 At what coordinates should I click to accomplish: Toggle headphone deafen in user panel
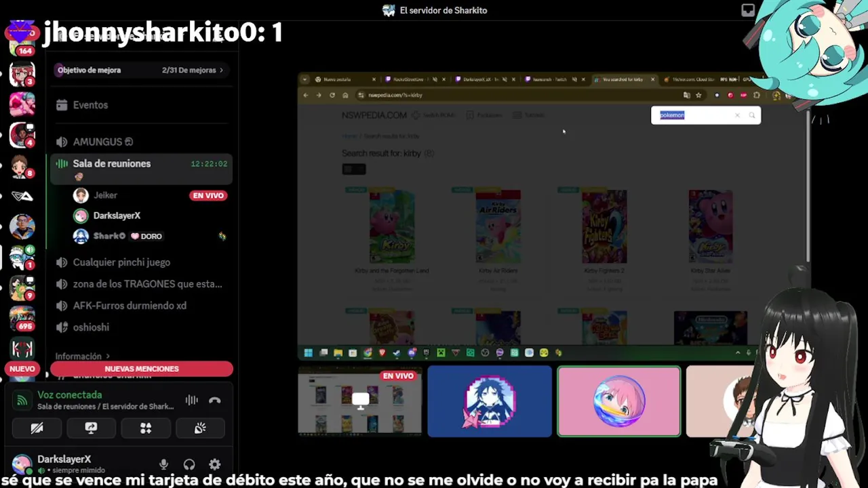[189, 464]
